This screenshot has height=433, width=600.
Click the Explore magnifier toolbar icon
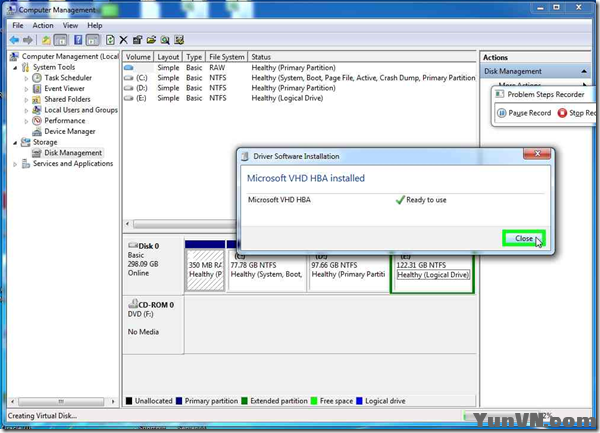(165, 40)
